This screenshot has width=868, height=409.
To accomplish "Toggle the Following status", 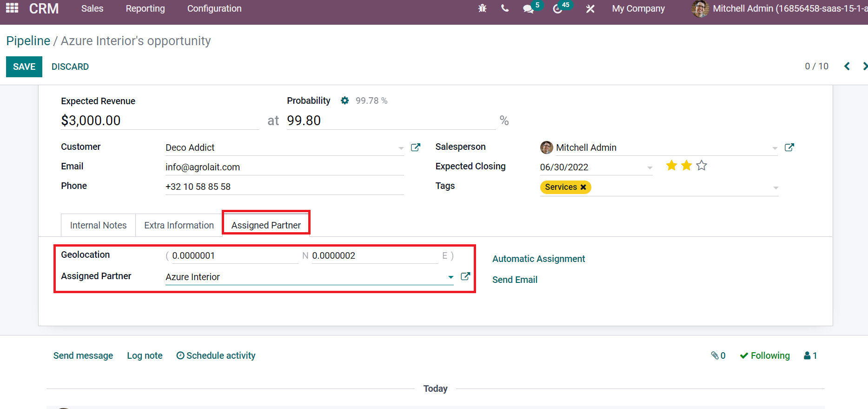I will [x=765, y=355].
